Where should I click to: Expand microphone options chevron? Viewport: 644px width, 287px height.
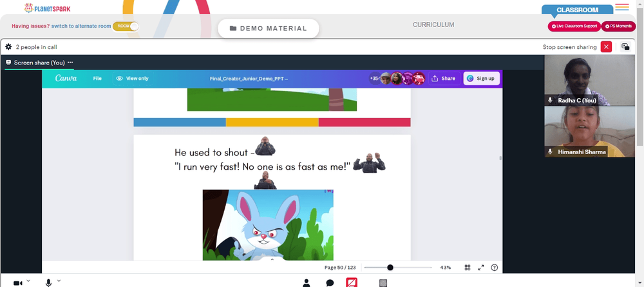click(x=59, y=281)
